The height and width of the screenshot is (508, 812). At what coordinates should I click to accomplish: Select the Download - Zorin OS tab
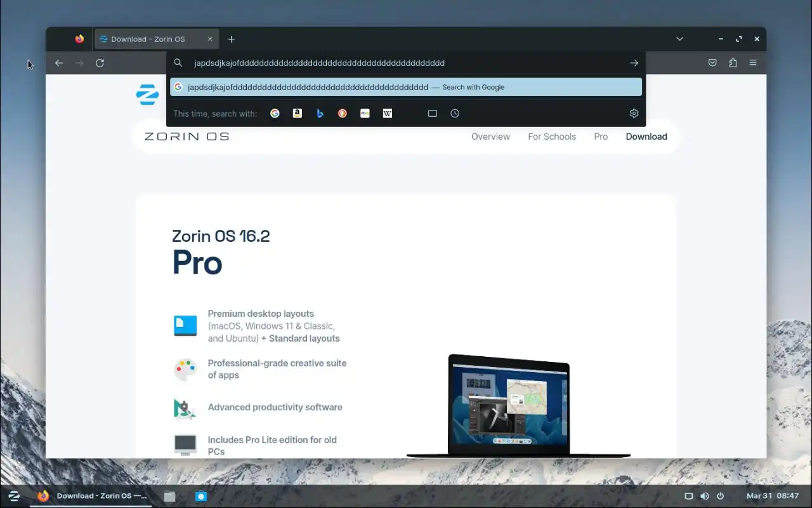[157, 39]
